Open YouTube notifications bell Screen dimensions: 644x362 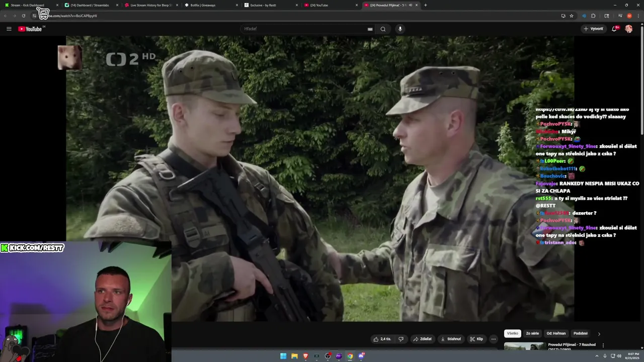(x=614, y=29)
